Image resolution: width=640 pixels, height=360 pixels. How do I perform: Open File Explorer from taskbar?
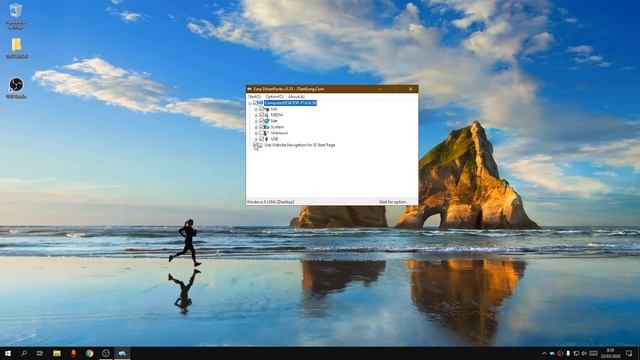coord(57,353)
